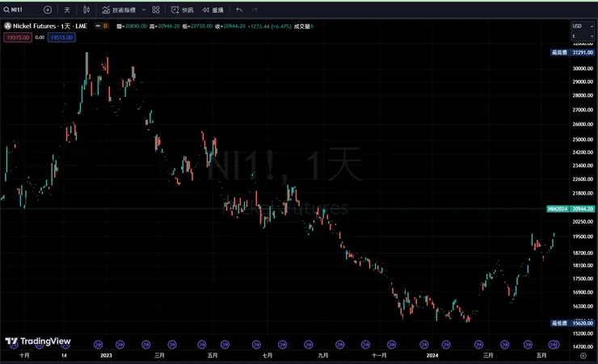The width and height of the screenshot is (598, 364).
Task: Click the 九月 time axis label
Action: click(x=323, y=356)
